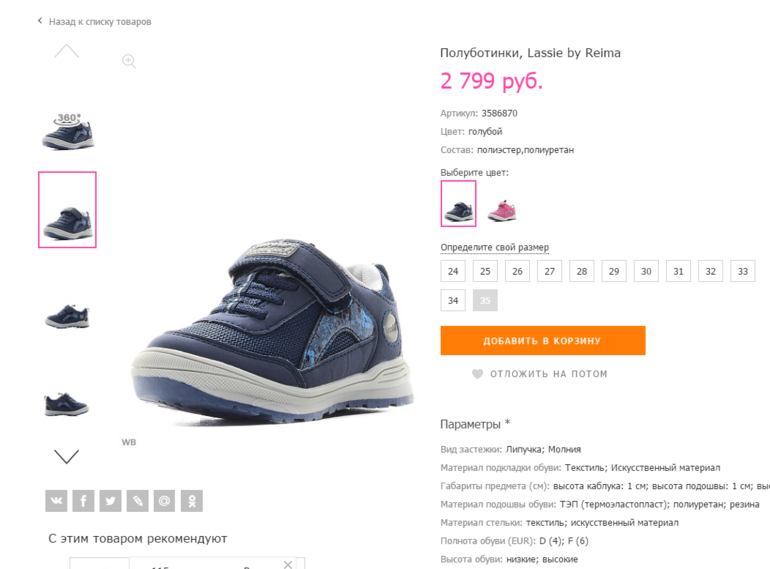Show previous thumbnails with up arrow

pyautogui.click(x=66, y=51)
